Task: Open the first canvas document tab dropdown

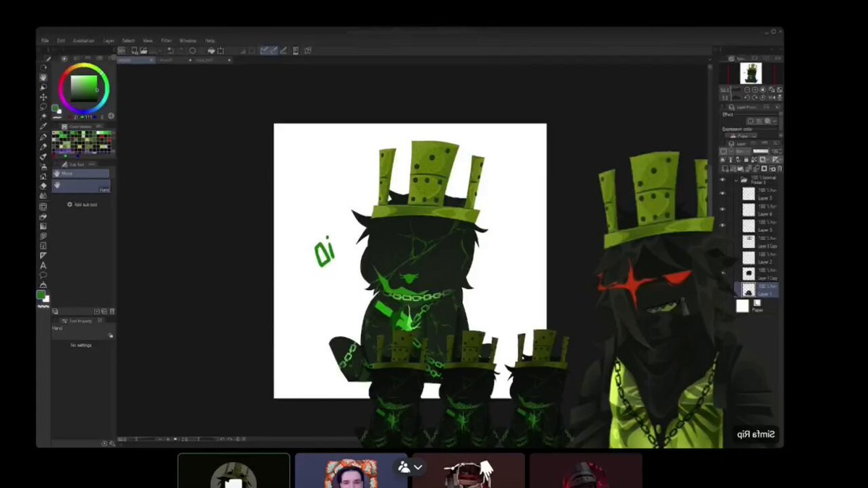Action: [152, 60]
